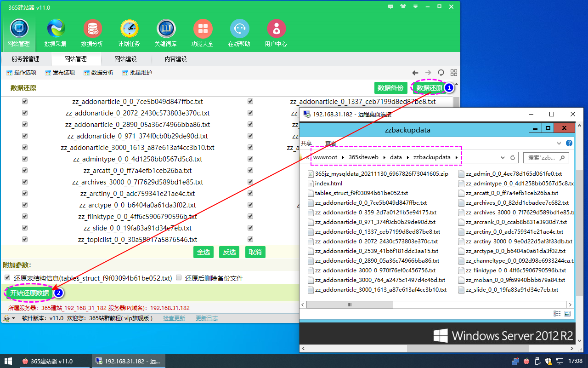Switch to the 服务器管理 tab
Screen dimensions: 588x368
(x=26, y=59)
